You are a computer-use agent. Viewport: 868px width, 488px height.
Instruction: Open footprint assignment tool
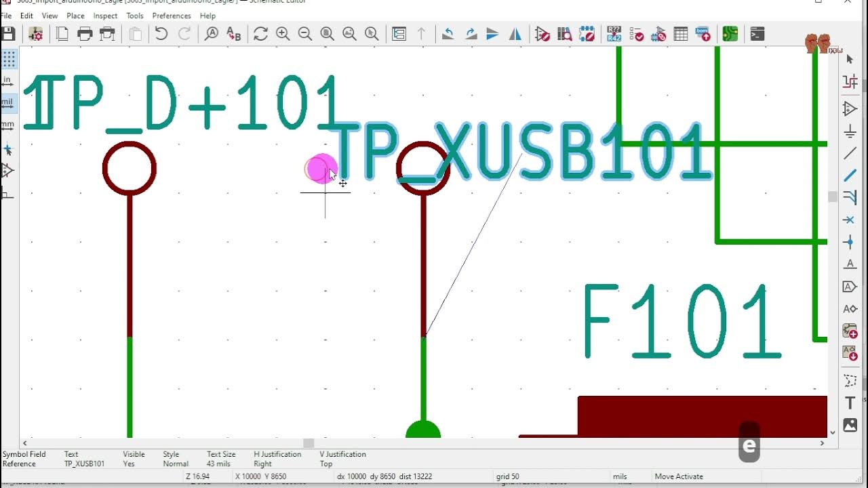pos(658,34)
